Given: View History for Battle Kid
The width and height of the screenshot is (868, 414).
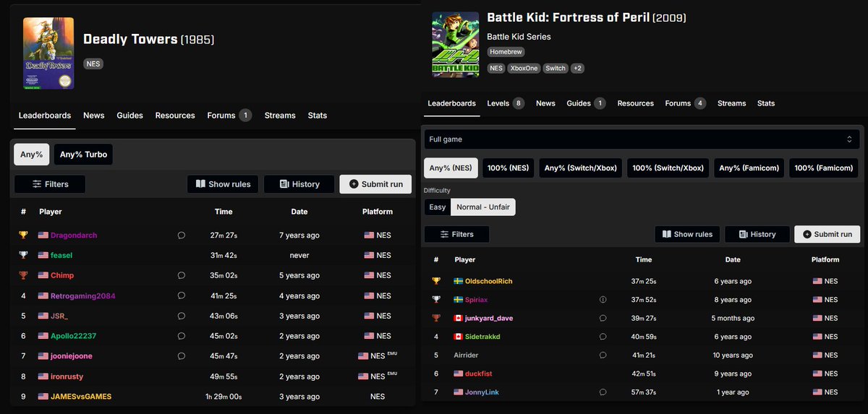Looking at the screenshot, I should click(757, 234).
